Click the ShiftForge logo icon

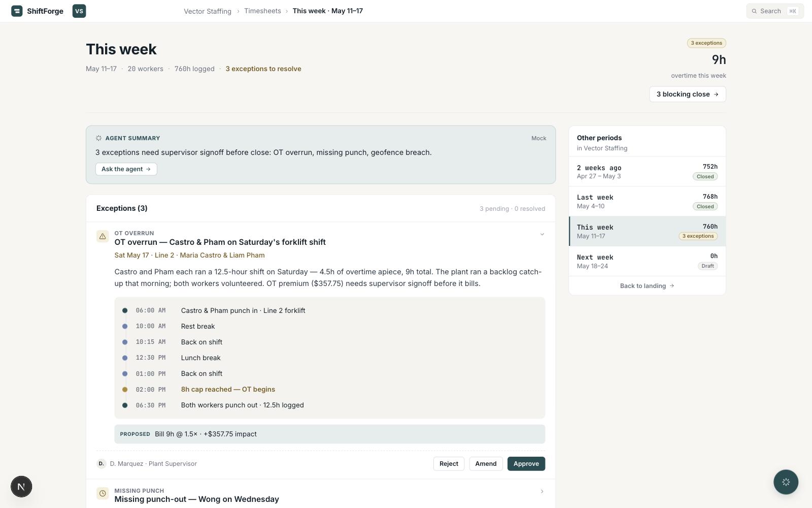coord(17,11)
